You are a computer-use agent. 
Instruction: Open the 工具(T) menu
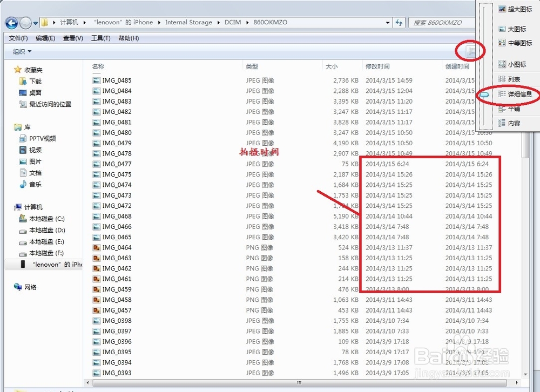(x=100, y=38)
